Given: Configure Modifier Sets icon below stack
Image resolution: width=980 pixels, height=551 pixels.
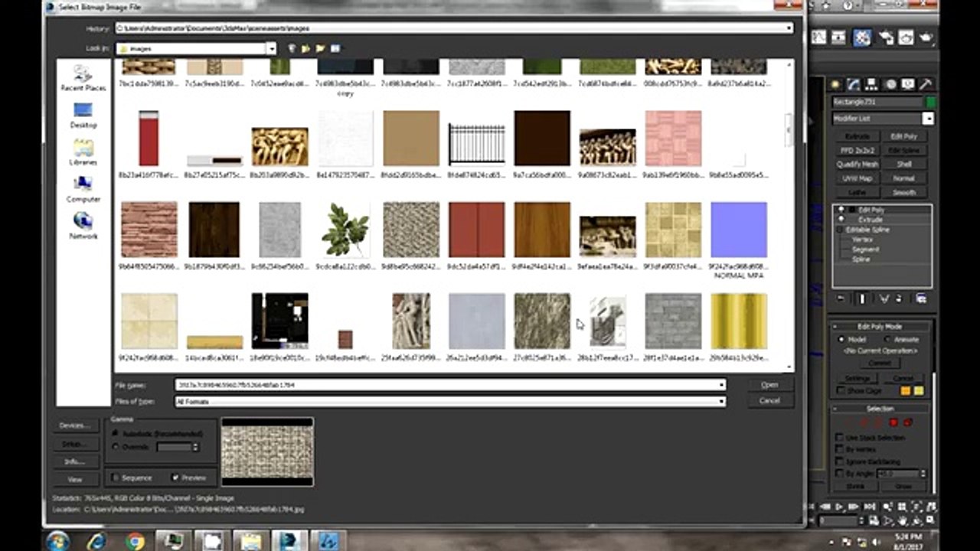Looking at the screenshot, I should click(921, 299).
